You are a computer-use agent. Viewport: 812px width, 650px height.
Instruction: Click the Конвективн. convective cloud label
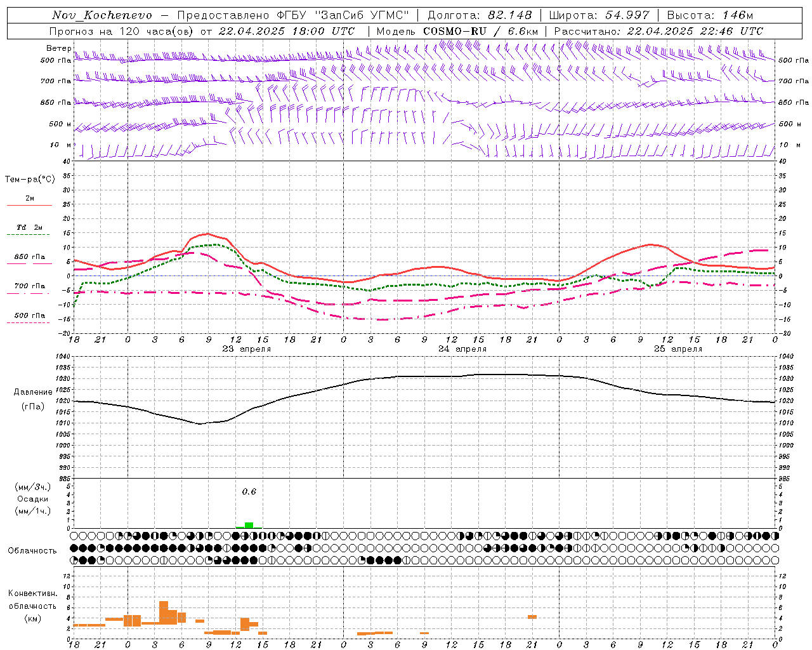coord(33,594)
